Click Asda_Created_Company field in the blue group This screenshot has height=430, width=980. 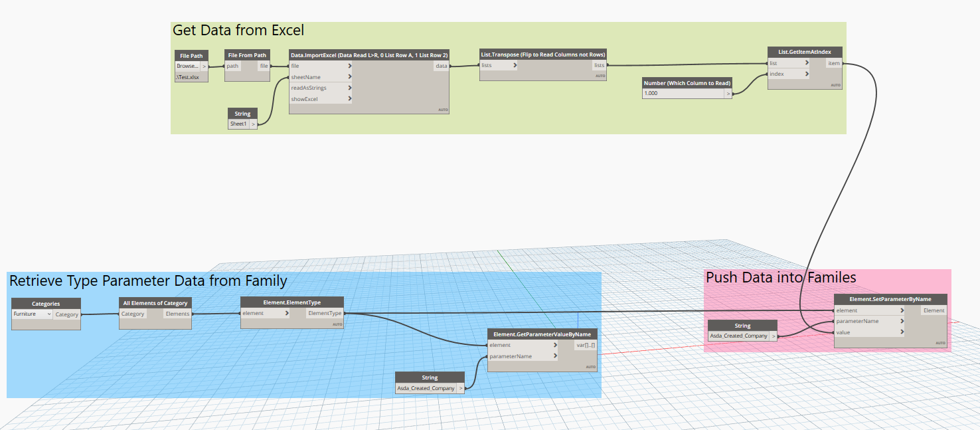(x=426, y=388)
